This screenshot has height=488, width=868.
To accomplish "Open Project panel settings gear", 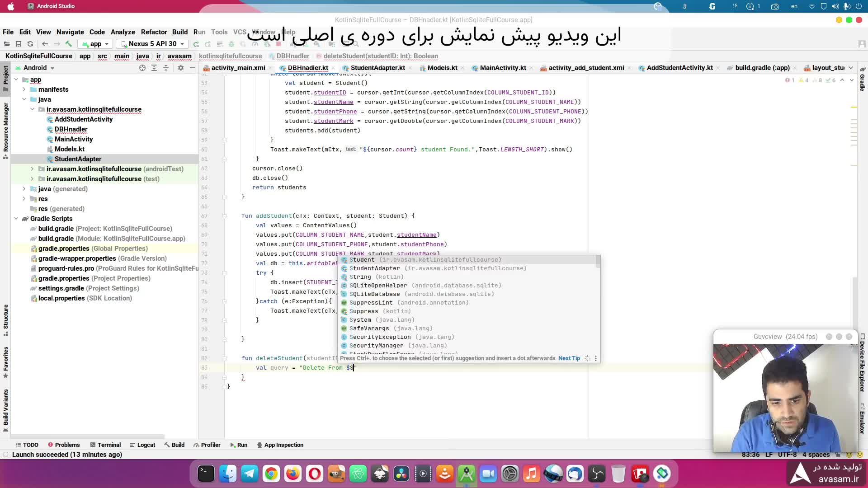I will pyautogui.click(x=181, y=68).
